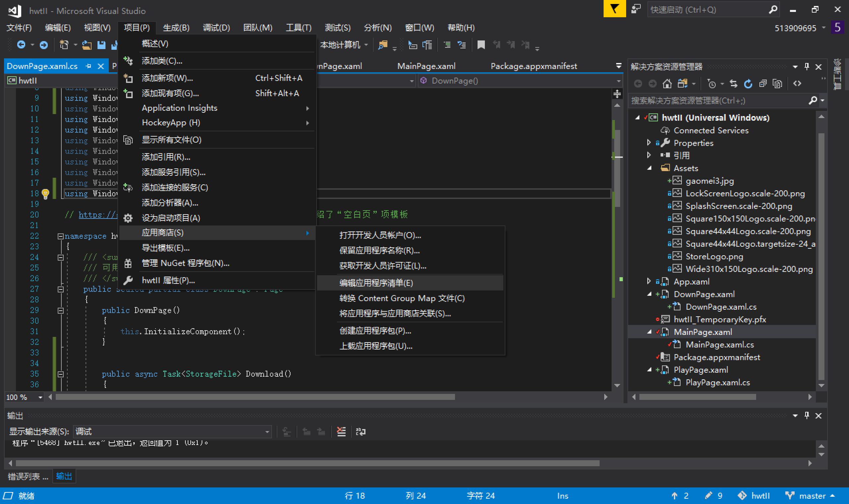Click the 2 unpushed commits indicator
Image resolution: width=849 pixels, height=504 pixels.
coord(680,496)
